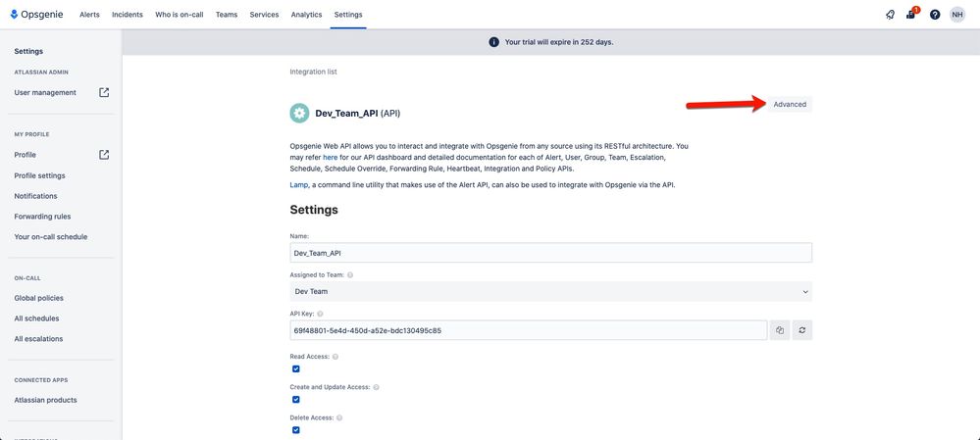Viewport: 980px width, 440px height.
Task: Click the info icon in the trial banner
Action: click(x=493, y=42)
